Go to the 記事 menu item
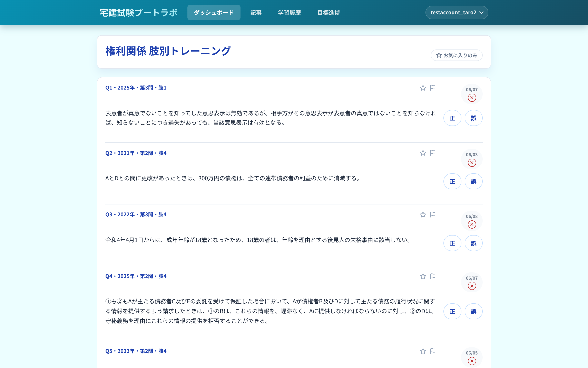Viewport: 588px width, 368px height. coord(256,12)
